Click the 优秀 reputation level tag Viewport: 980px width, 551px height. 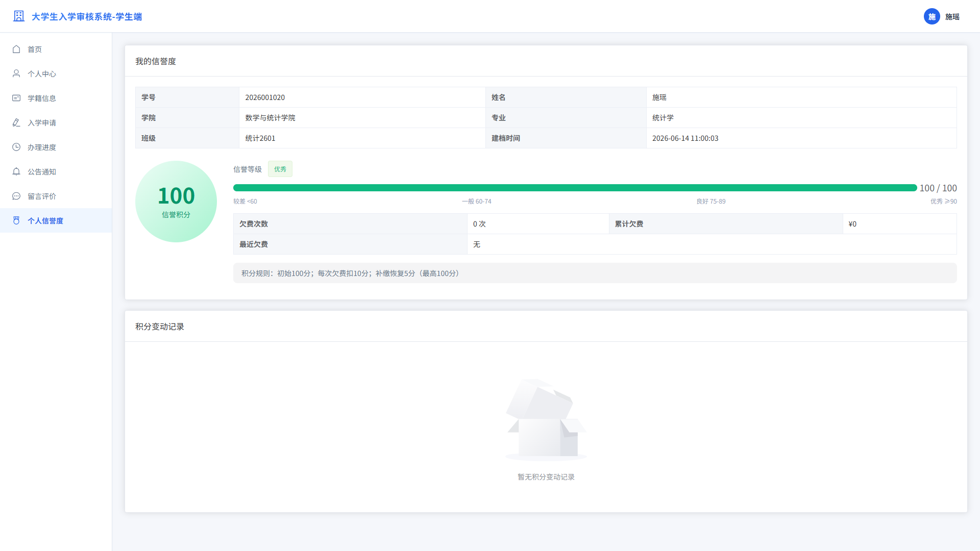[280, 169]
